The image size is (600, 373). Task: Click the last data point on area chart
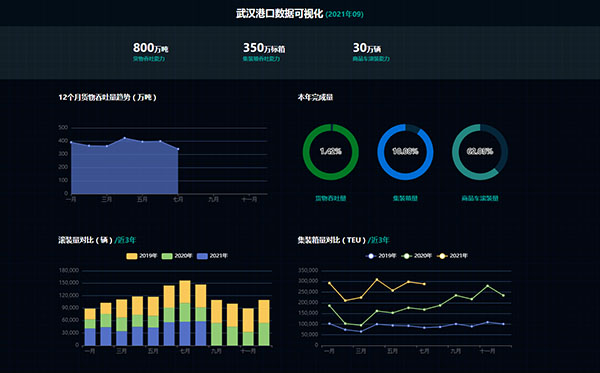coord(178,149)
